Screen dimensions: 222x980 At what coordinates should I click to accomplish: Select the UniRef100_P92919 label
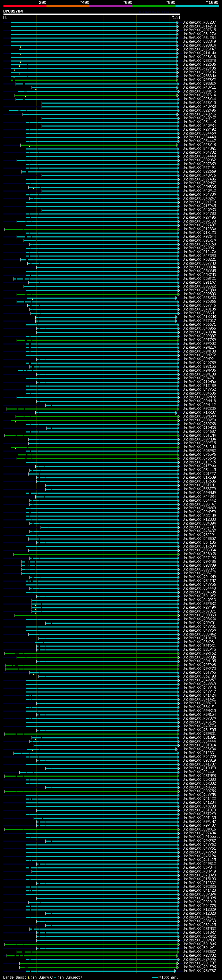(x=199, y=902)
